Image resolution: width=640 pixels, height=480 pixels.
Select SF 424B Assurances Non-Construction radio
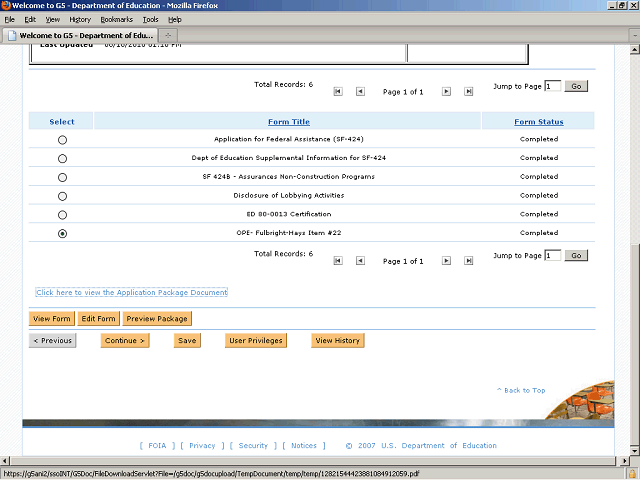click(62, 178)
